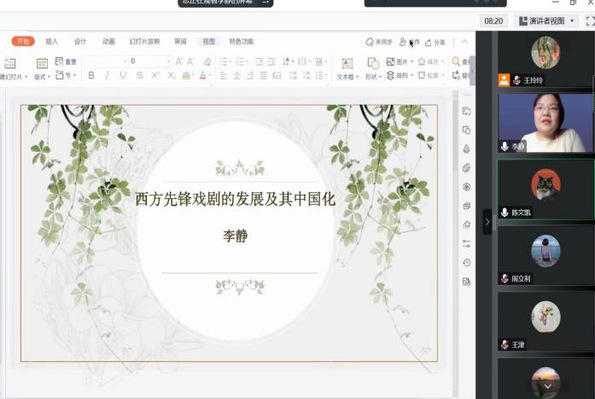
Task: Click the clear formatting eraser icon
Action: (x=207, y=61)
